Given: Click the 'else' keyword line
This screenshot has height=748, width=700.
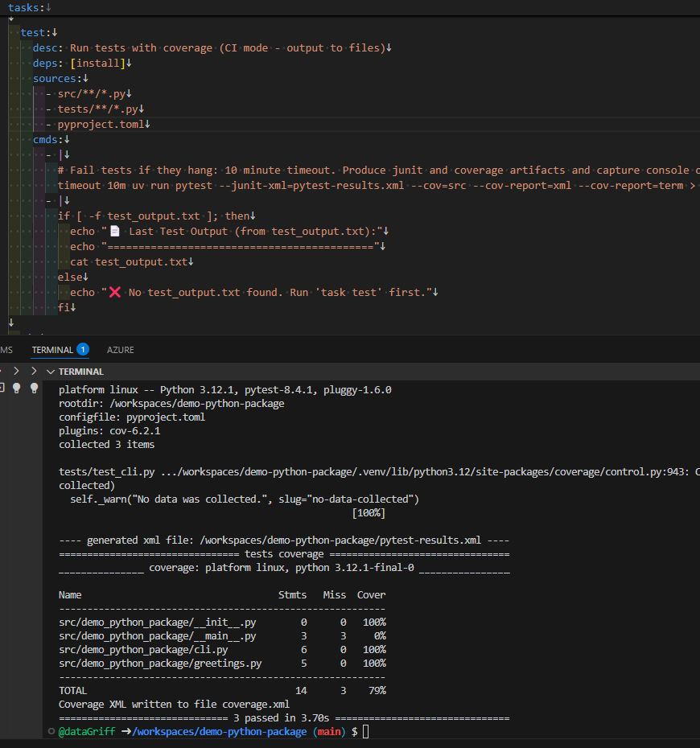Looking at the screenshot, I should pyautogui.click(x=70, y=277).
